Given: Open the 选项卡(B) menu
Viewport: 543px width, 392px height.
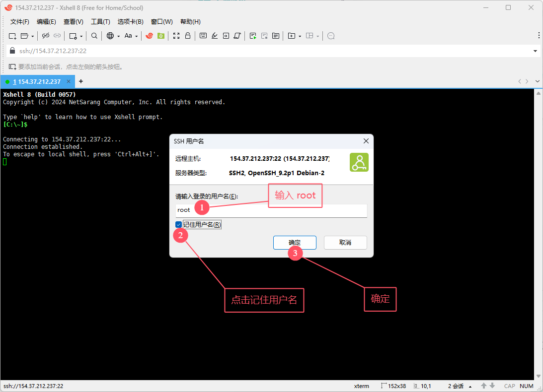Looking at the screenshot, I should click(x=131, y=22).
